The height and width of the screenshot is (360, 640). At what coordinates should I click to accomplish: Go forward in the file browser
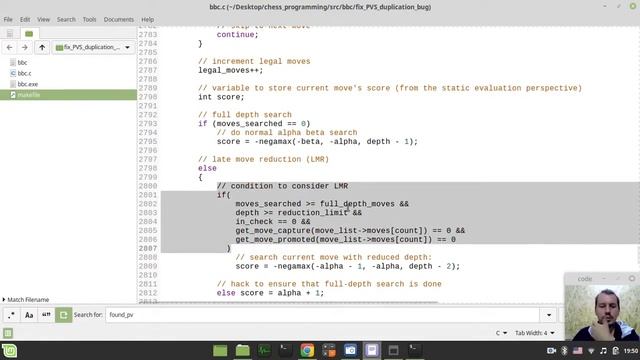(24, 47)
